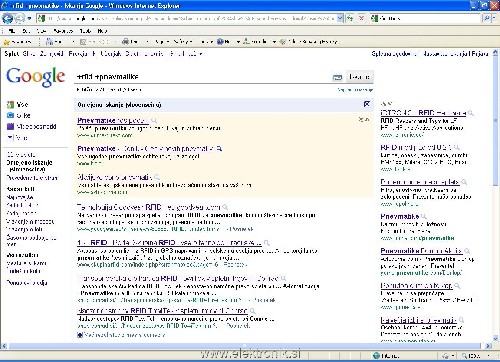
Task: Open the on-screen keyboard icon in search box
Action: click(337, 77)
